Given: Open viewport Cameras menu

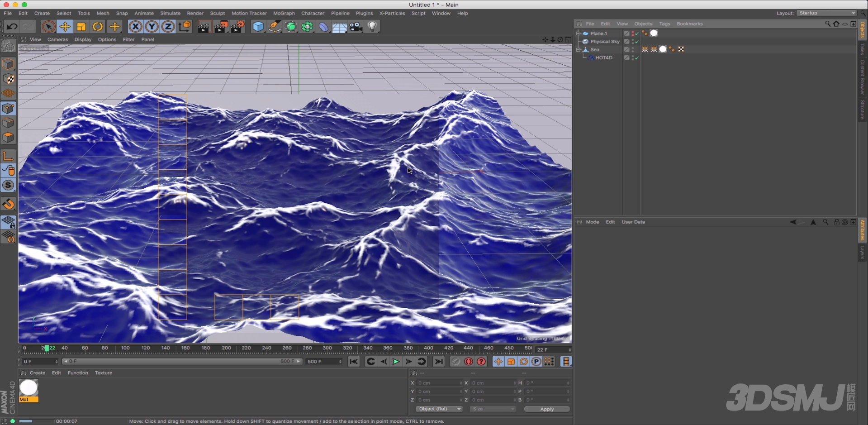Looking at the screenshot, I should click(x=57, y=39).
